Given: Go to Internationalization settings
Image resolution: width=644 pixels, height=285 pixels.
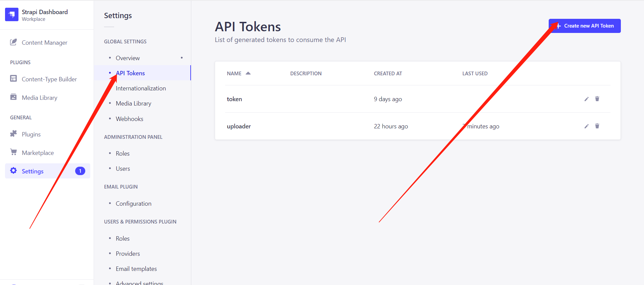Looking at the screenshot, I should pyautogui.click(x=141, y=88).
